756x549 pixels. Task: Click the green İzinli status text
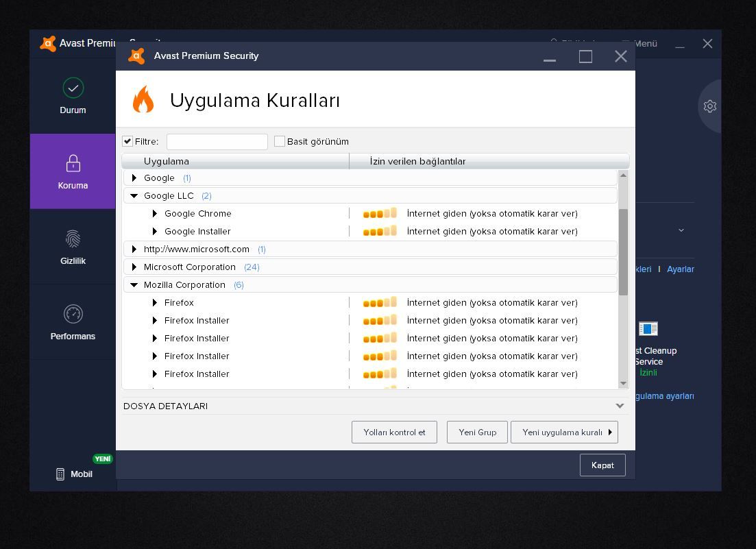click(x=648, y=373)
